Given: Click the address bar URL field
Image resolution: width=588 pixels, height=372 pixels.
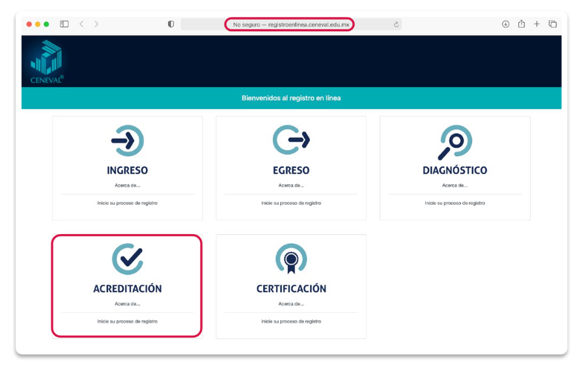Looking at the screenshot, I should click(289, 24).
